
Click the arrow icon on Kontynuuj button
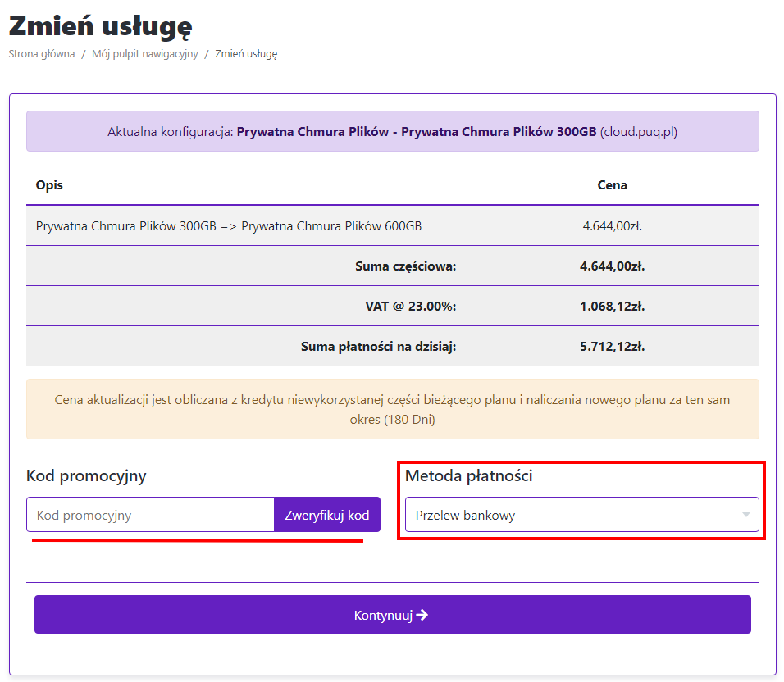coord(422,615)
